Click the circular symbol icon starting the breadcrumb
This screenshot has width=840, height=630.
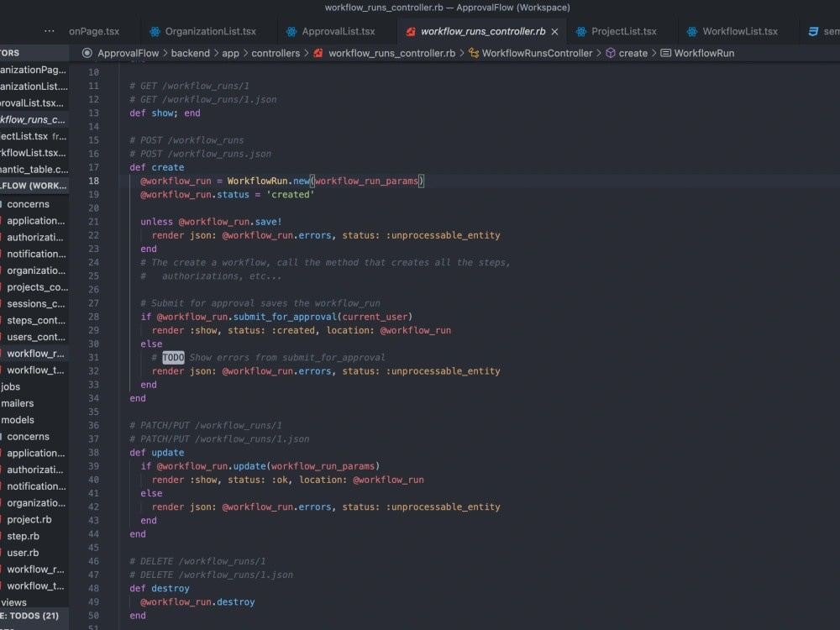coord(87,52)
